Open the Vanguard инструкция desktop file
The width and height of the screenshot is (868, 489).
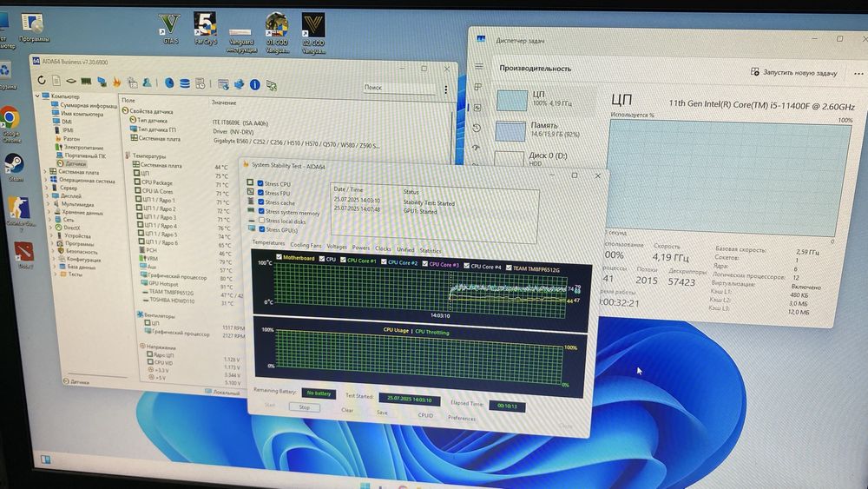coord(240,40)
